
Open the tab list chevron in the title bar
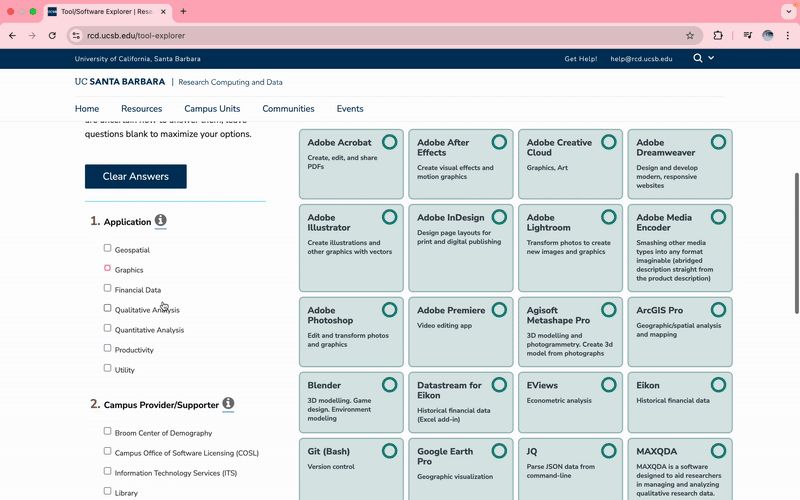[789, 11]
